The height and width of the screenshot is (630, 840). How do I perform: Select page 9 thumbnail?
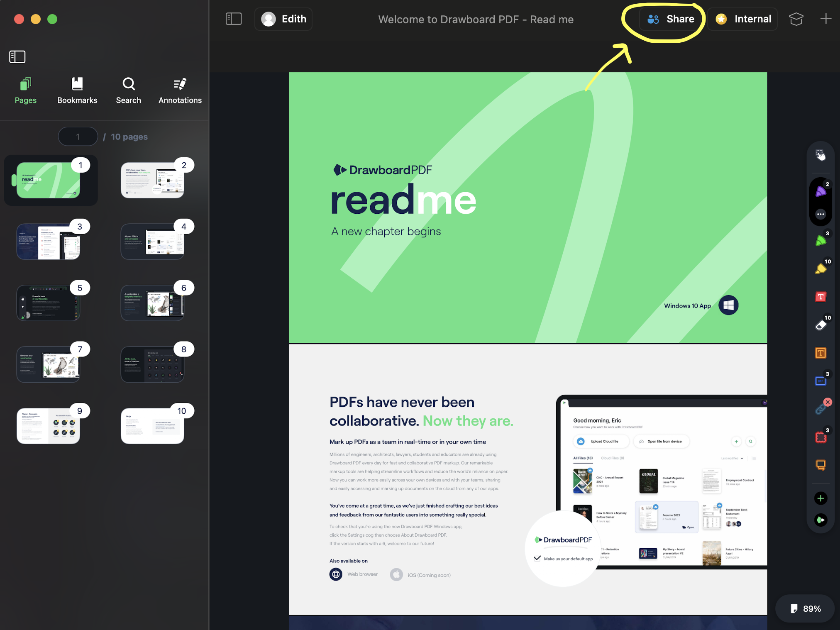tap(49, 426)
